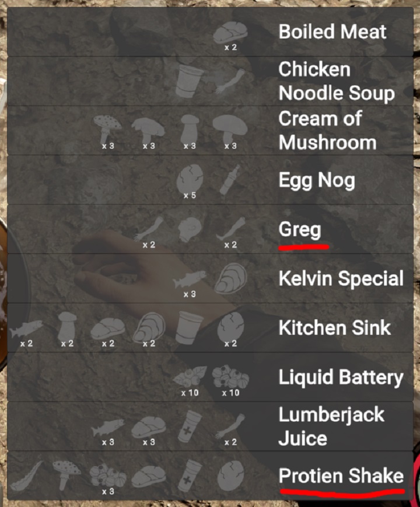Viewport: 420px width, 507px height.
Task: Click the aloe leaf icon in Protien Shake row
Action: tap(26, 475)
